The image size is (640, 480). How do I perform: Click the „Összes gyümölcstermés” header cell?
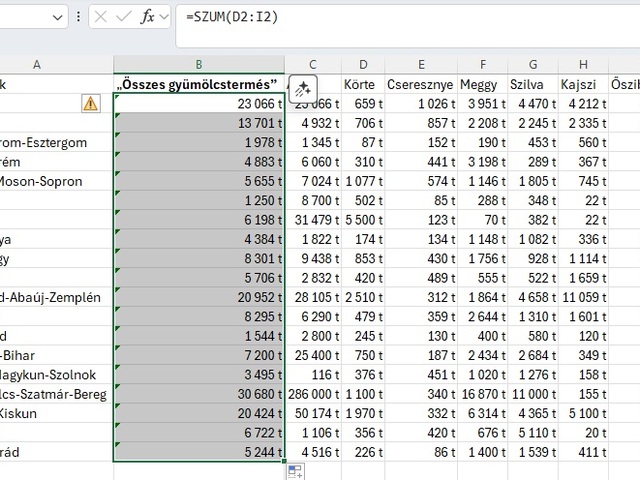pyautogui.click(x=199, y=84)
